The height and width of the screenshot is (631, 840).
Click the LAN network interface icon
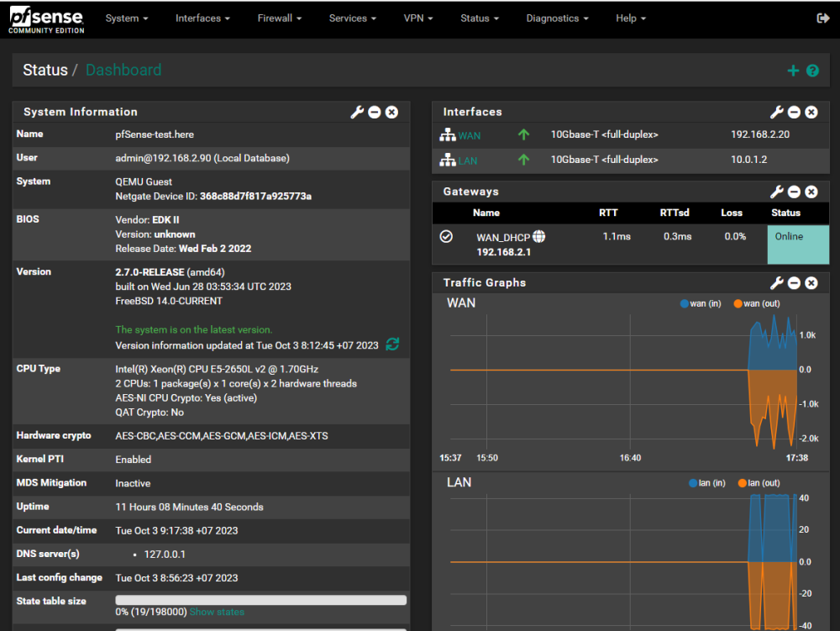448,160
